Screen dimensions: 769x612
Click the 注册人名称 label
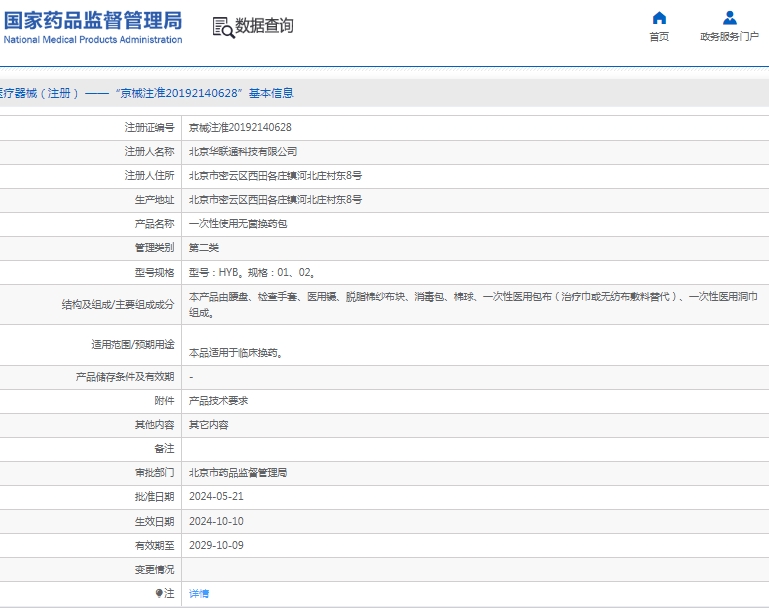click(150, 152)
